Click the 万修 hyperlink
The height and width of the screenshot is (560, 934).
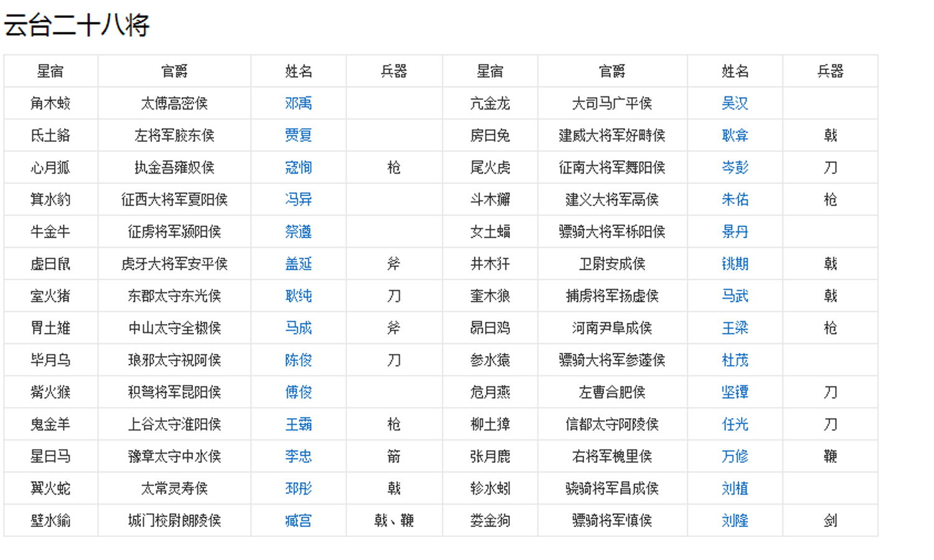coord(735,457)
